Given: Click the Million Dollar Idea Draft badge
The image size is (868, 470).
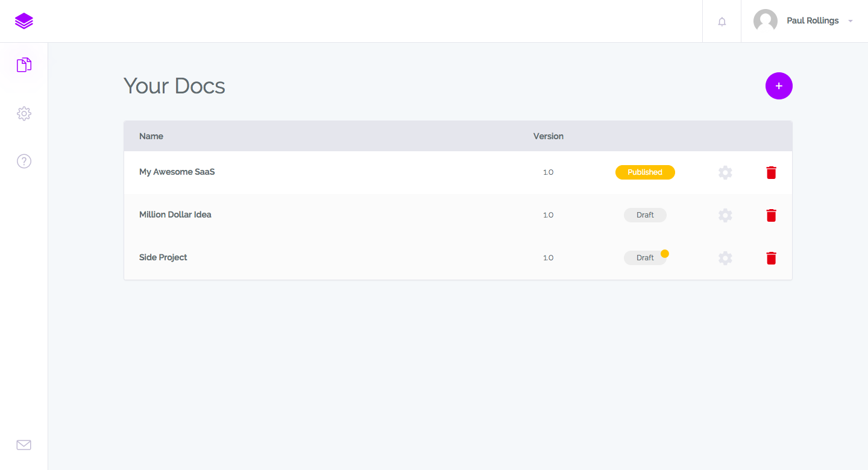Looking at the screenshot, I should 645,215.
